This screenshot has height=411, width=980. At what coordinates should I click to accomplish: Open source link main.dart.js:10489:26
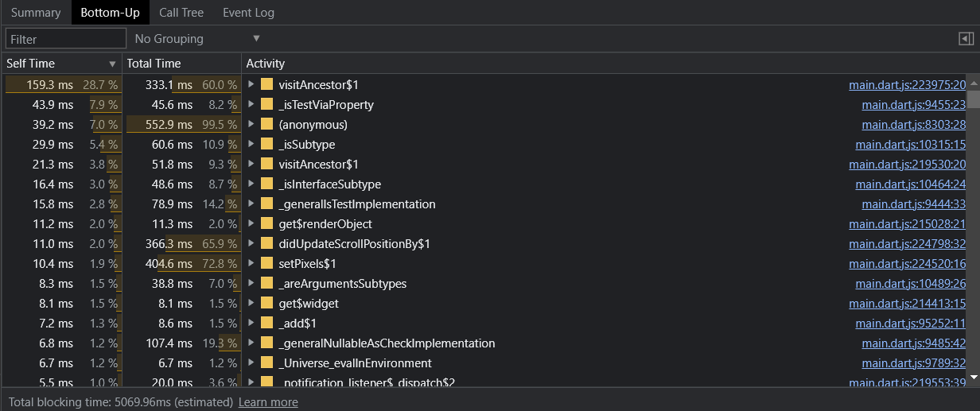coord(910,283)
